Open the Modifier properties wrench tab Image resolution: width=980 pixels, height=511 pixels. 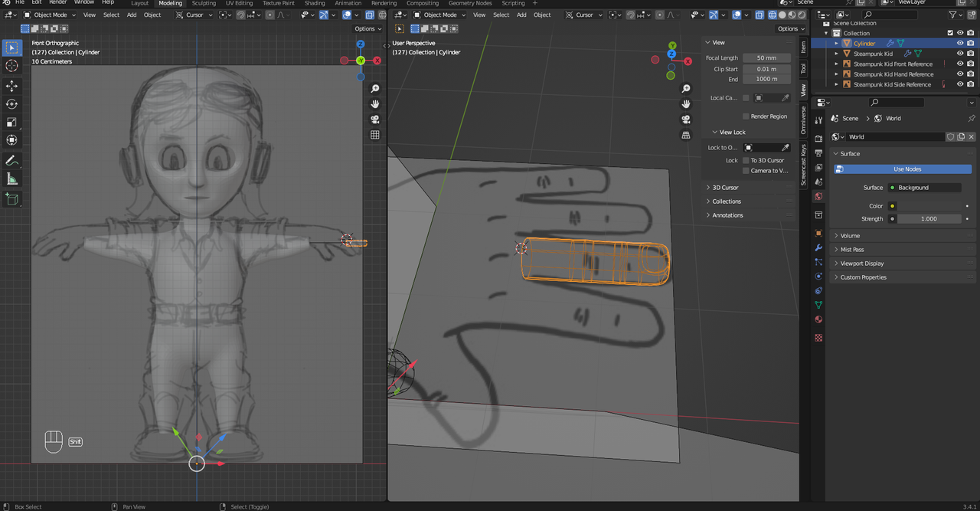click(x=818, y=248)
